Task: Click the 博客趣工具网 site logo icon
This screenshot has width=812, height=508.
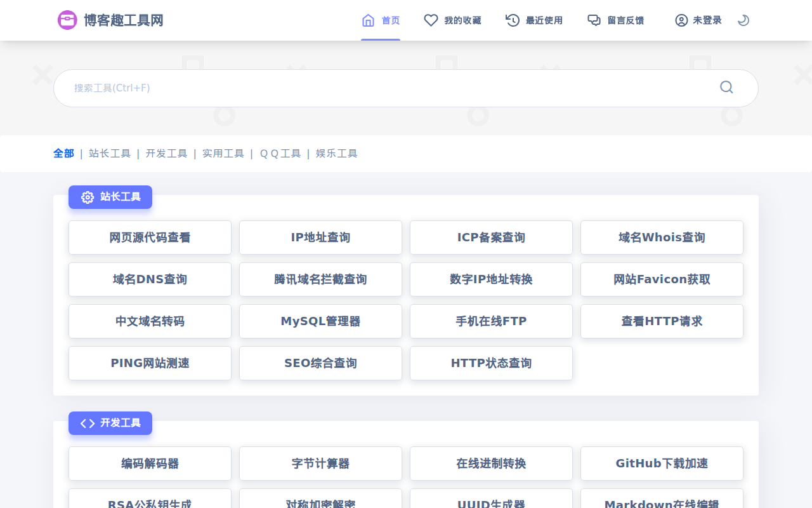Action: (x=67, y=20)
